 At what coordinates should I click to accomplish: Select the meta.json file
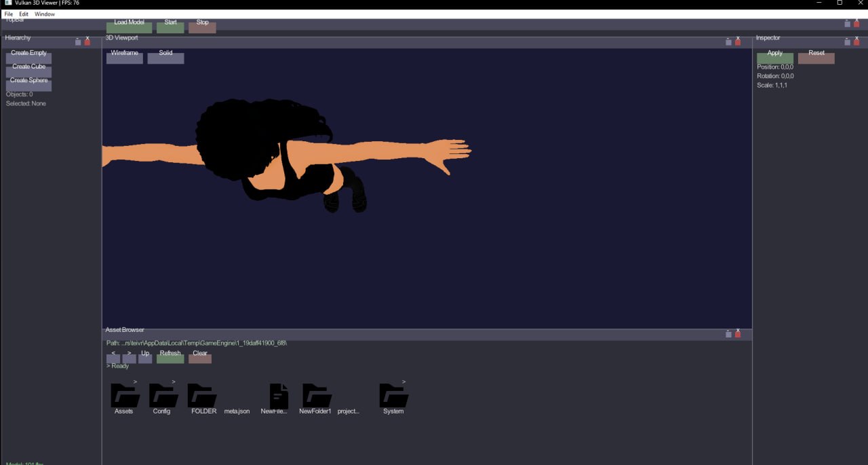click(x=237, y=411)
